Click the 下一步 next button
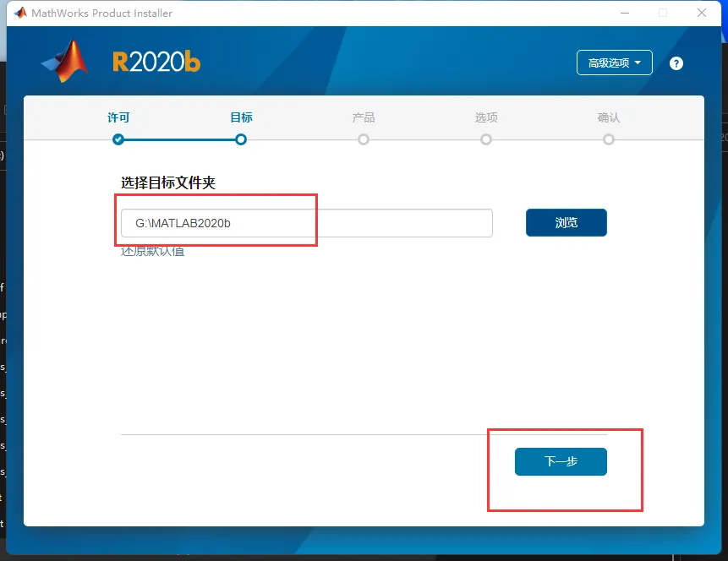 (x=561, y=461)
